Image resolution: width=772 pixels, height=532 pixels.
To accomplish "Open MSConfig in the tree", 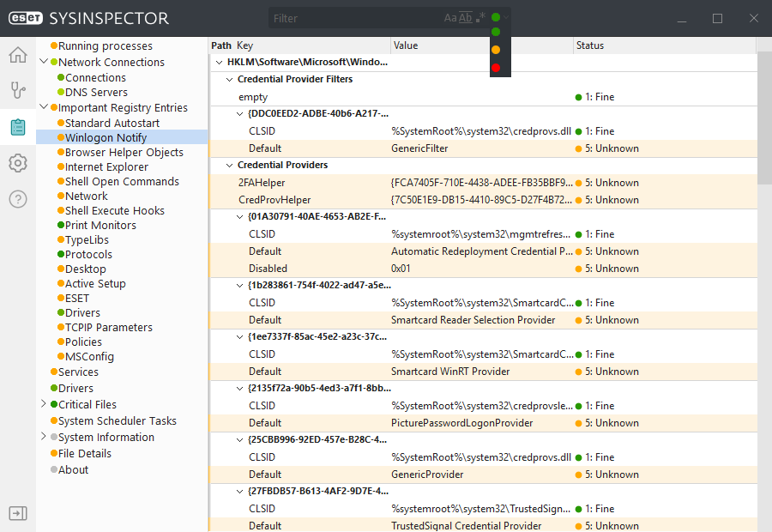I will (89, 356).
